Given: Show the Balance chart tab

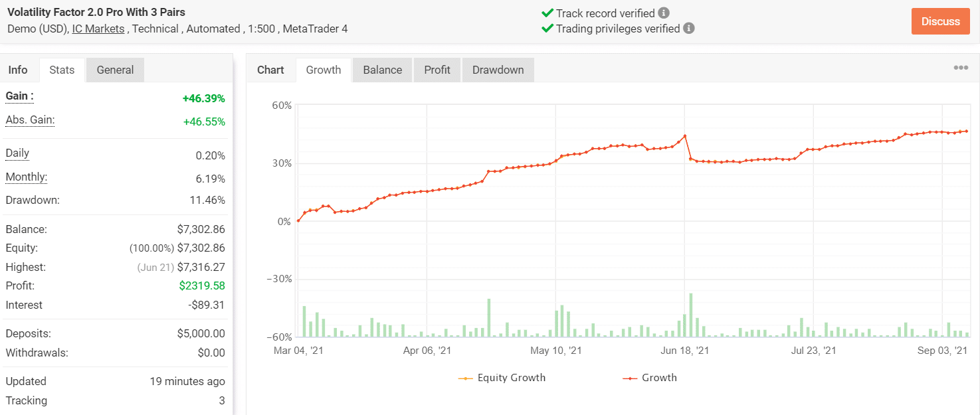Looking at the screenshot, I should [382, 70].
